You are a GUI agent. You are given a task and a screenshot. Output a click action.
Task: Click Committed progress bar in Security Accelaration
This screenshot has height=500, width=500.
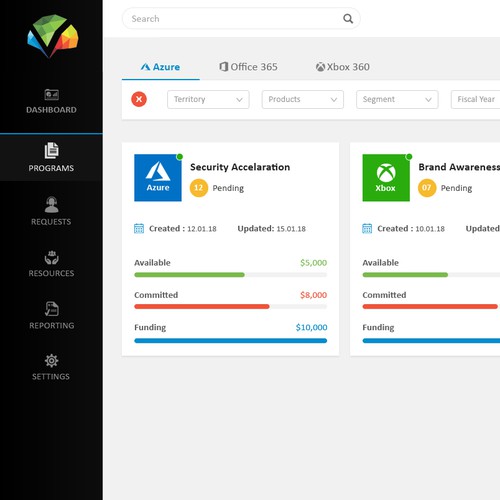[x=231, y=307]
